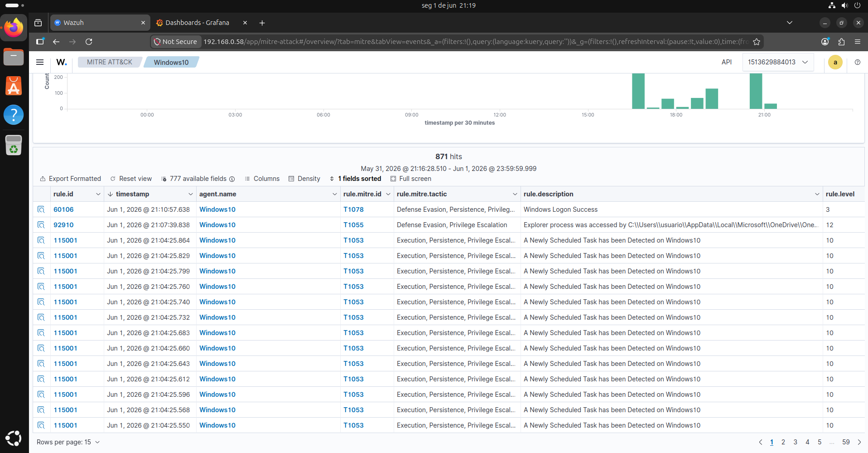Open T1055 technique link
Screen dimensions: 868x453
[x=353, y=225]
